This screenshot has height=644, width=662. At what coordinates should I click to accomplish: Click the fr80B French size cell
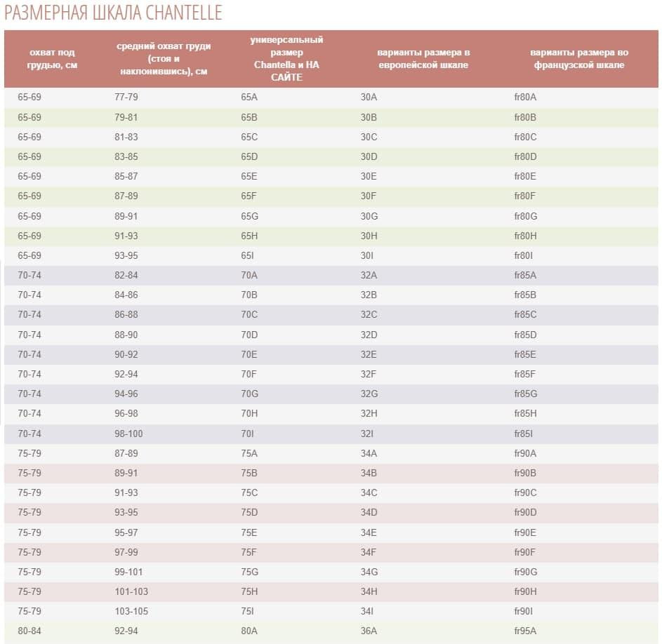pyautogui.click(x=525, y=117)
